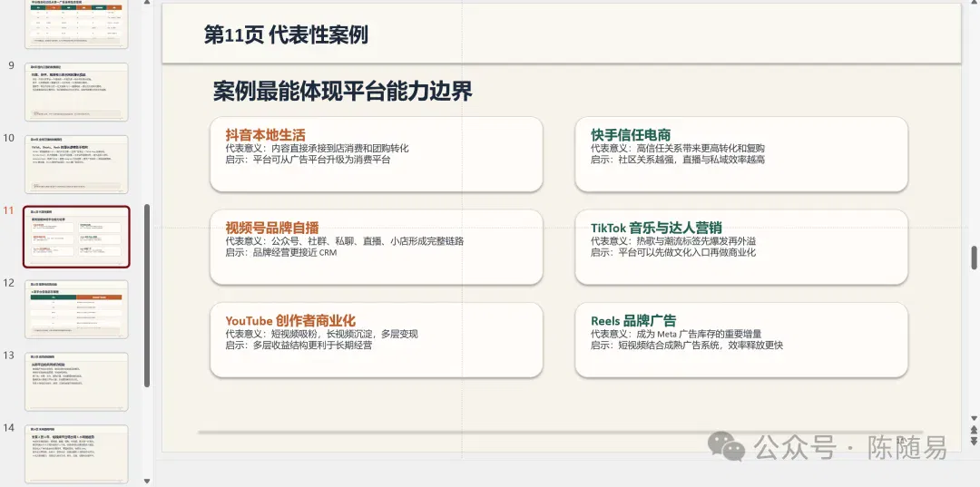Select slide 12 thumbnail
Screen dimensions: 980x487
(76, 309)
